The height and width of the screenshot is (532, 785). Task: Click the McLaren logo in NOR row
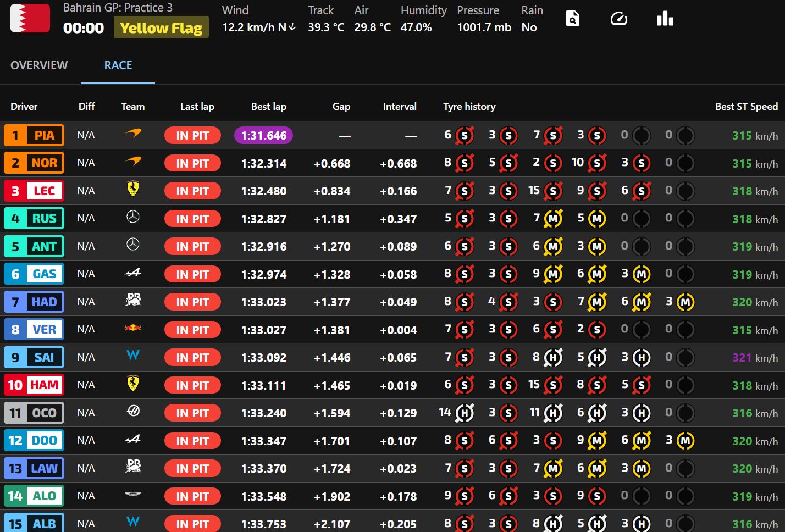tap(133, 162)
